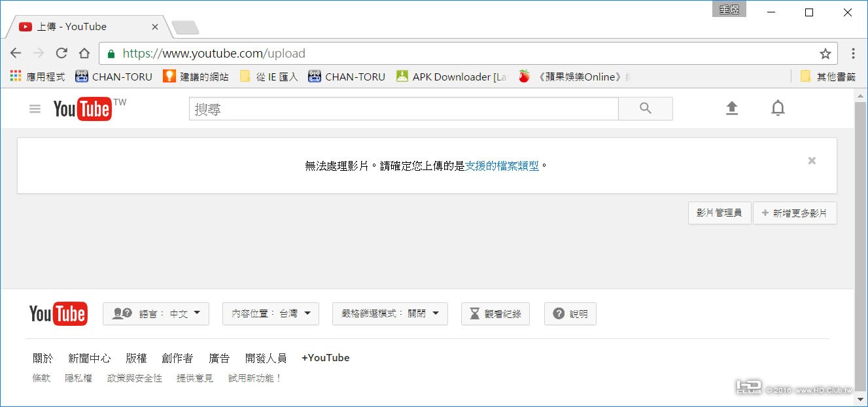Open Chrome three-dot menu
The width and height of the screenshot is (868, 407).
tap(853, 54)
